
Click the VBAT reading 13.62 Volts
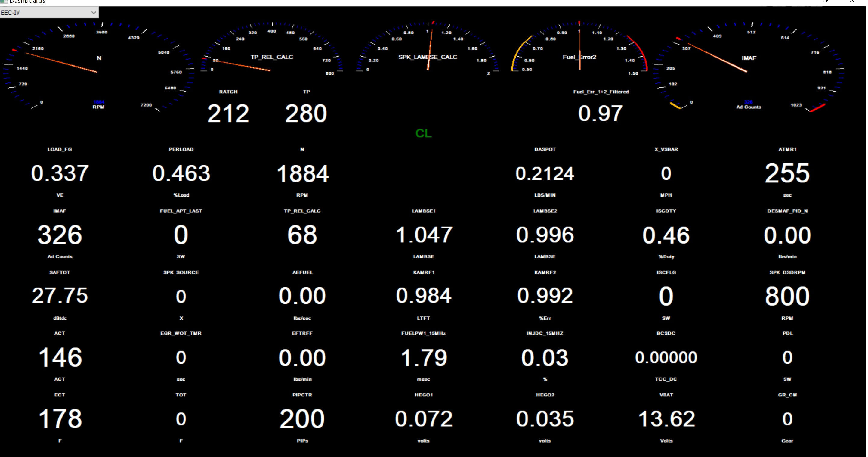click(666, 419)
